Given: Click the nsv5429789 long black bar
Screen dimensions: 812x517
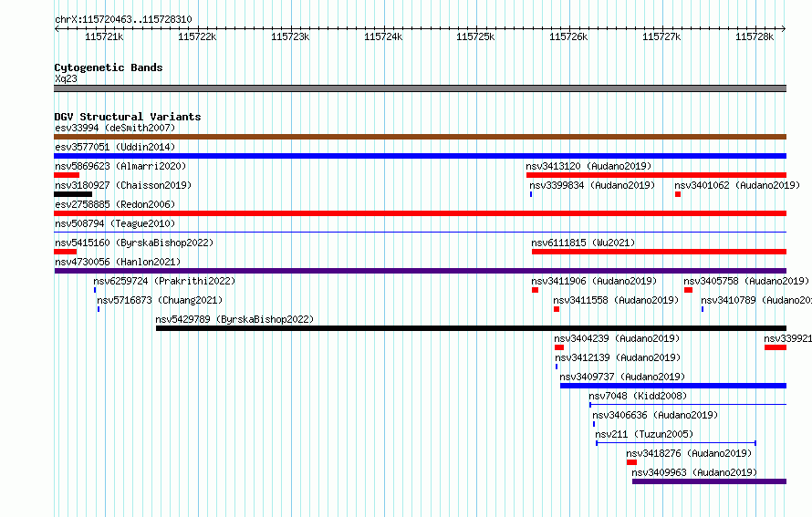Looking at the screenshot, I should tap(472, 328).
